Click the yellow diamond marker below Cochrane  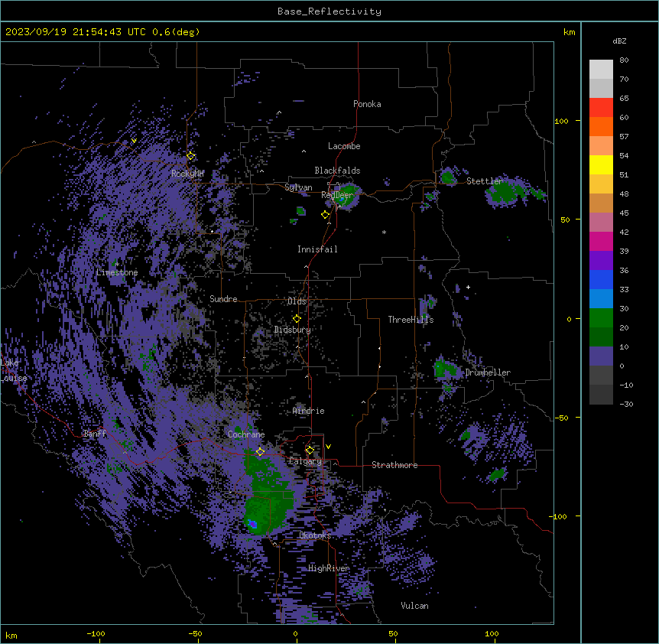[x=260, y=452]
